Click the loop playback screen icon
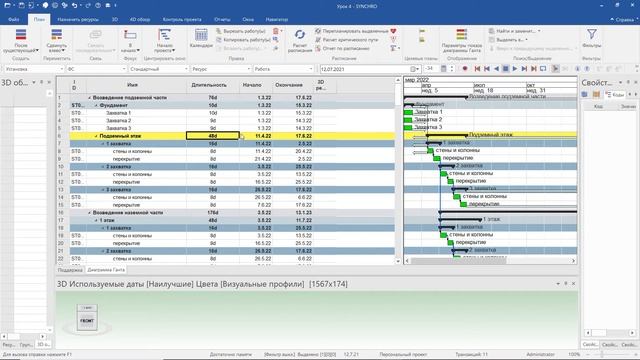Viewport: 640px width, 360px height. [x=543, y=69]
